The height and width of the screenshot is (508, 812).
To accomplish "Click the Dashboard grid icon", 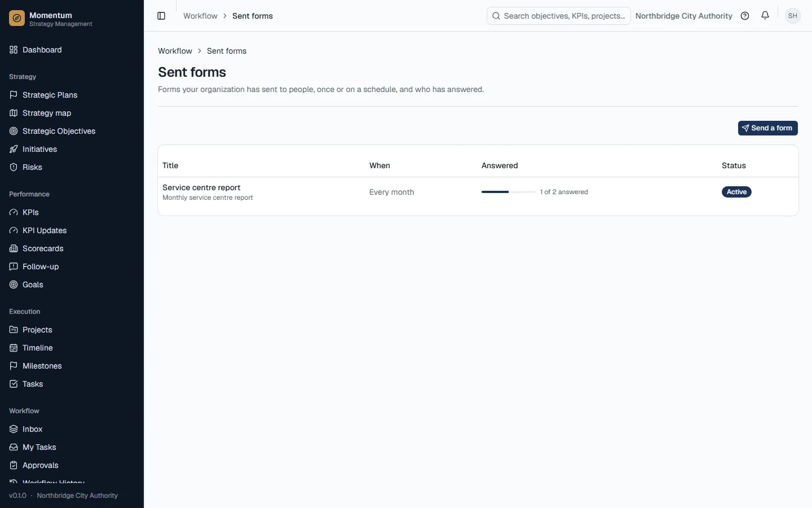I will click(14, 50).
